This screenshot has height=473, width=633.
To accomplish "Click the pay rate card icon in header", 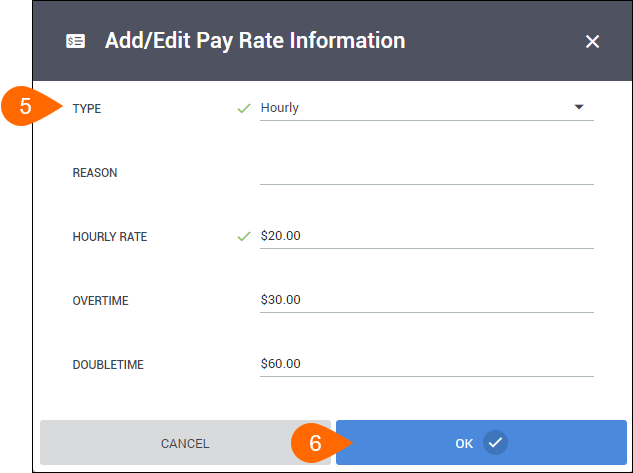I will click(75, 41).
